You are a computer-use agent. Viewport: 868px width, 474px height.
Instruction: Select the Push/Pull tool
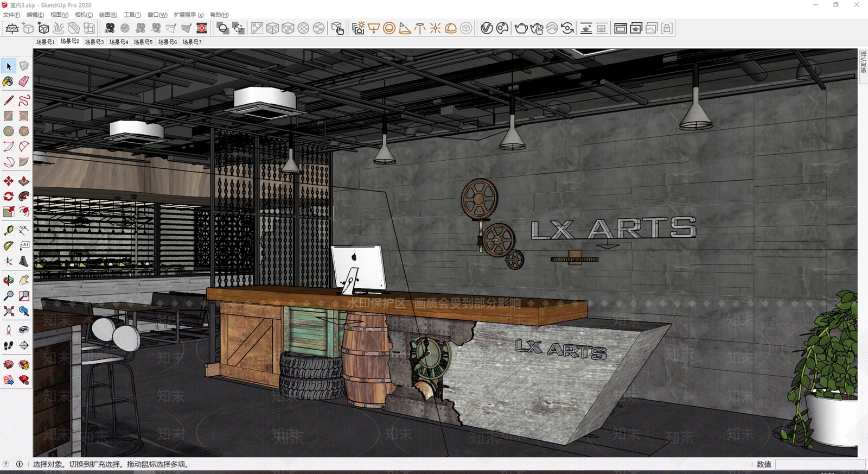pos(24,181)
